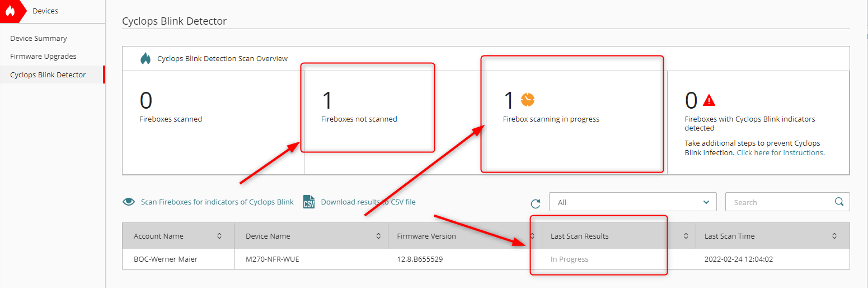Click the orange clock scanning-in-progress icon
This screenshot has width=868, height=288.
pyautogui.click(x=528, y=100)
